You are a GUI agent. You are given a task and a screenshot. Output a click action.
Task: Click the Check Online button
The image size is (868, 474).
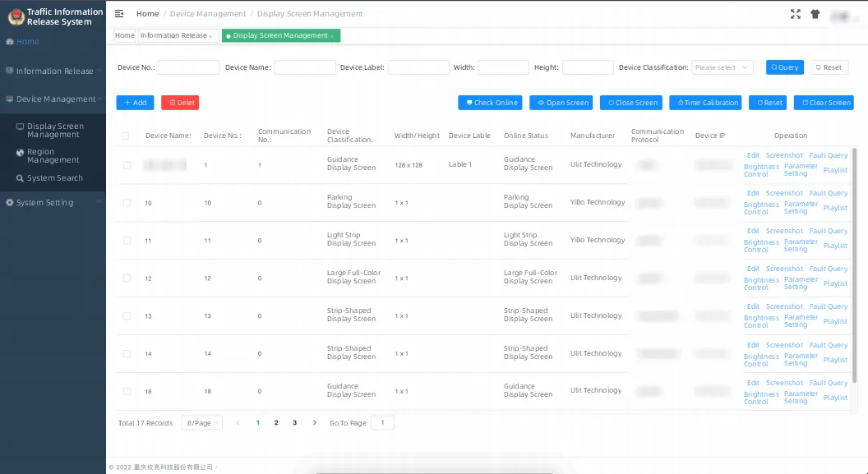(x=490, y=103)
